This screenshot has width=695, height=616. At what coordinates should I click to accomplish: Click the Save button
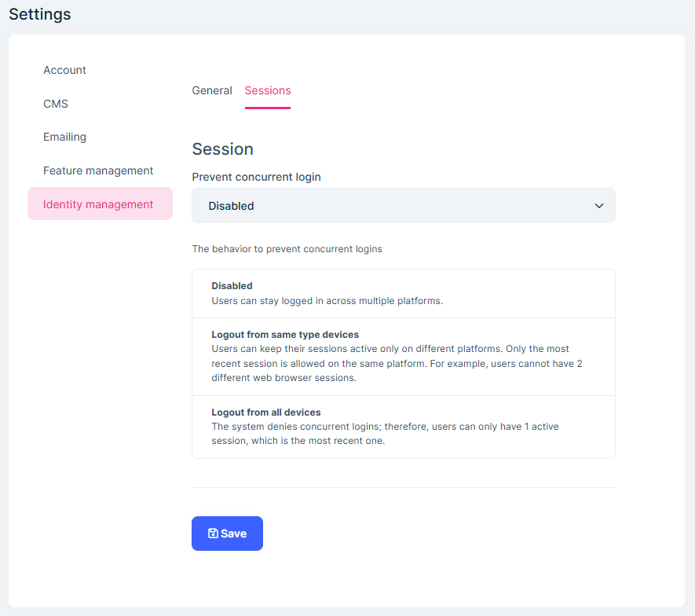(227, 533)
